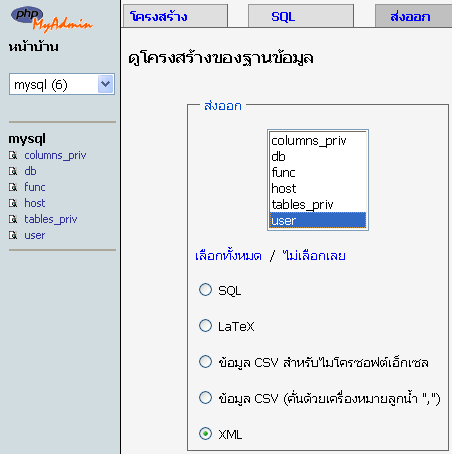Open the mysql (6) database dropdown
The image size is (452, 454).
click(x=62, y=84)
